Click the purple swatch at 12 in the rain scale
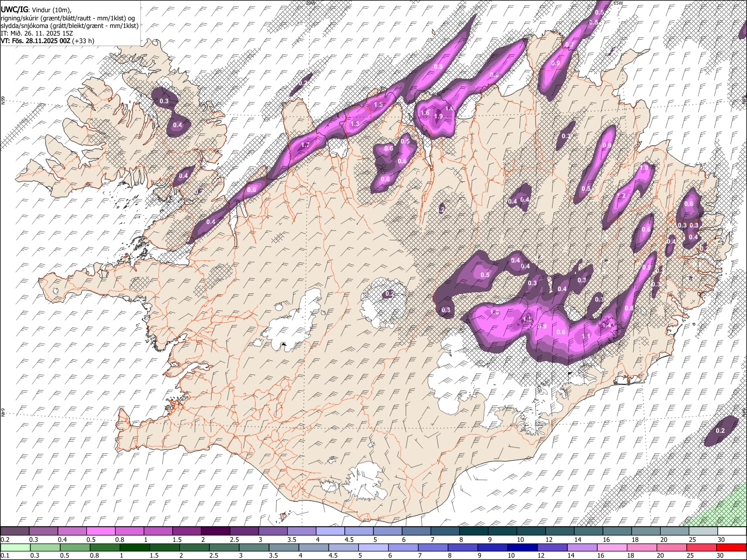 553,547
